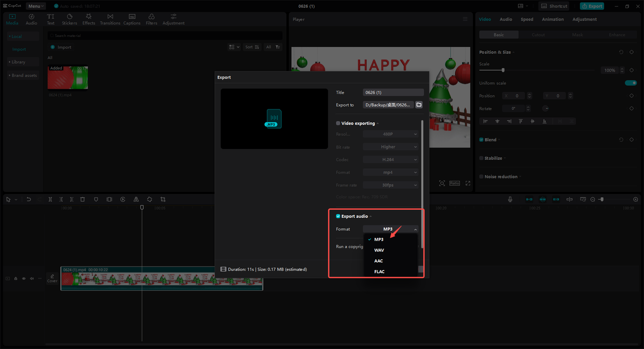Lock the track with the lock icon

pyautogui.click(x=16, y=278)
